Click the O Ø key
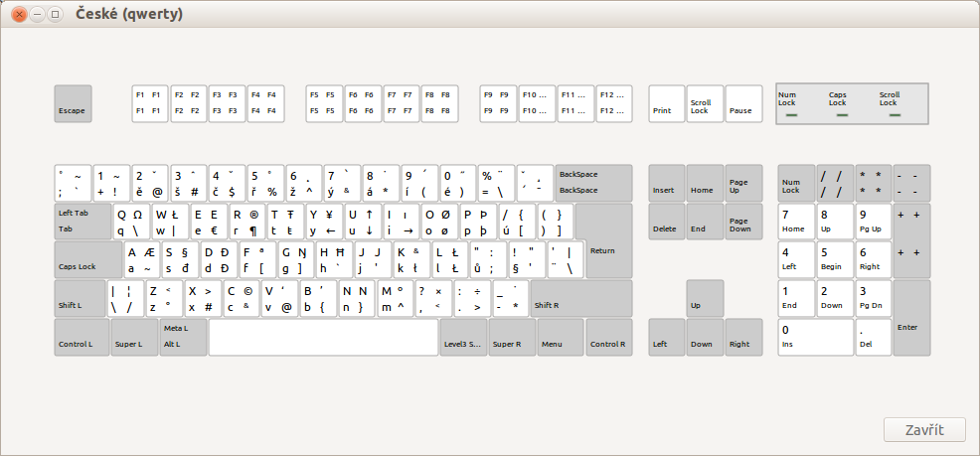This screenshot has width=980, height=456. [438, 222]
